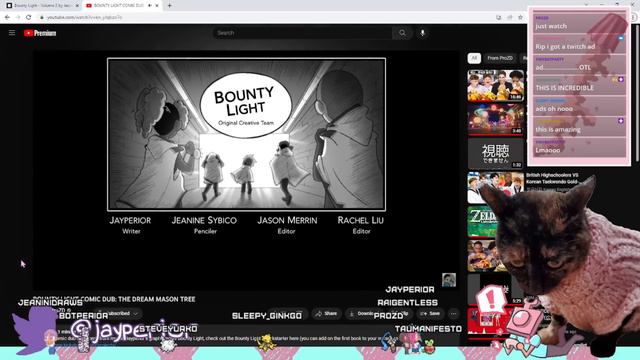Click the blue badge on the twitch ad message
Image resolution: width=640 pixels, height=360 pixels.
pos(621,38)
